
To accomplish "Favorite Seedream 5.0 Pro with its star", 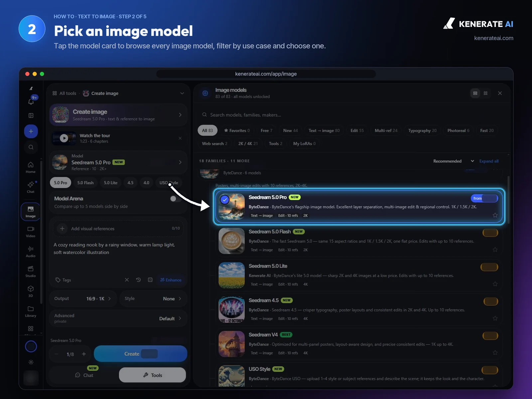I will pyautogui.click(x=495, y=215).
